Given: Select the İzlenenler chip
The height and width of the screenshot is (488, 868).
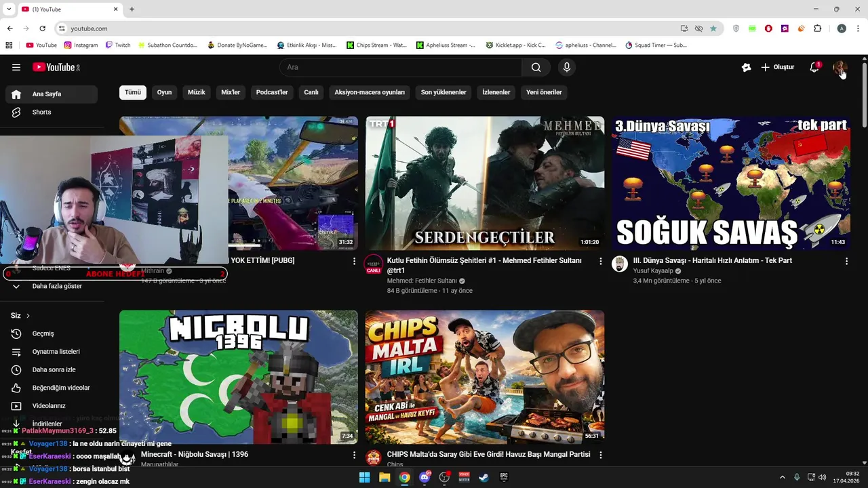Looking at the screenshot, I should point(496,92).
